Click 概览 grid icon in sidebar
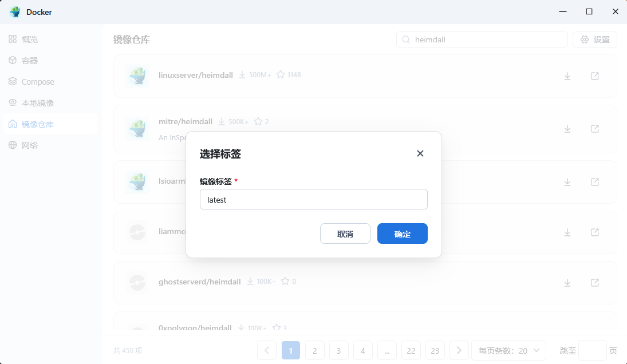This screenshot has height=364, width=627. 13,39
